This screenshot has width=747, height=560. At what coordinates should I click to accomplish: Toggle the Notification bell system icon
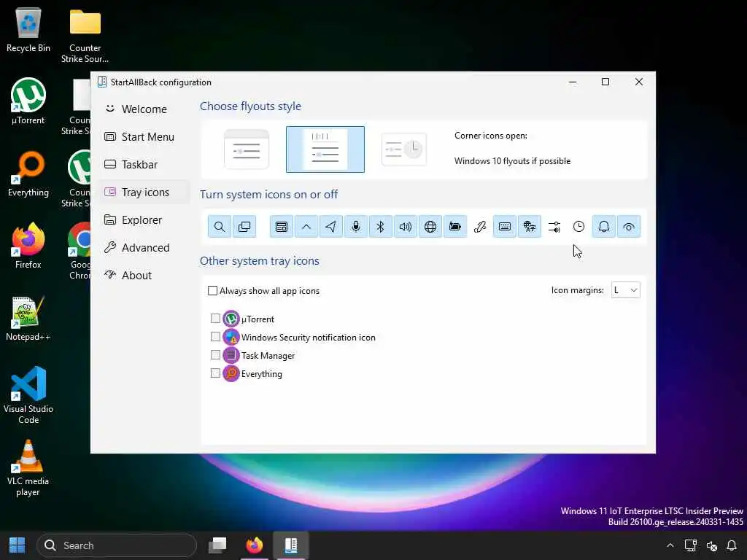[x=603, y=227]
